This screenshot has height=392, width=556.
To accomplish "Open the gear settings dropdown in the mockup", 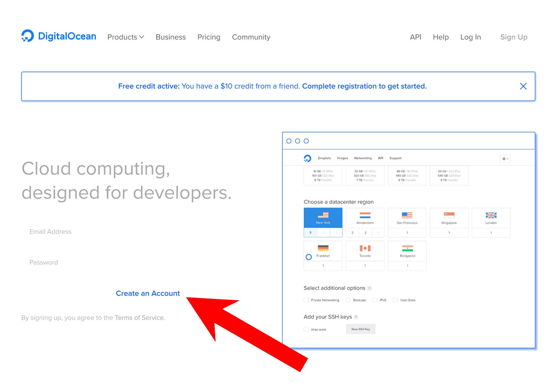I will tap(505, 159).
